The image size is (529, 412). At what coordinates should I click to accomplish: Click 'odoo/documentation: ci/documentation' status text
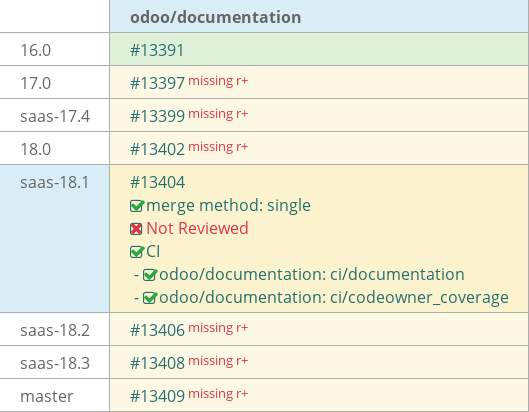point(312,274)
